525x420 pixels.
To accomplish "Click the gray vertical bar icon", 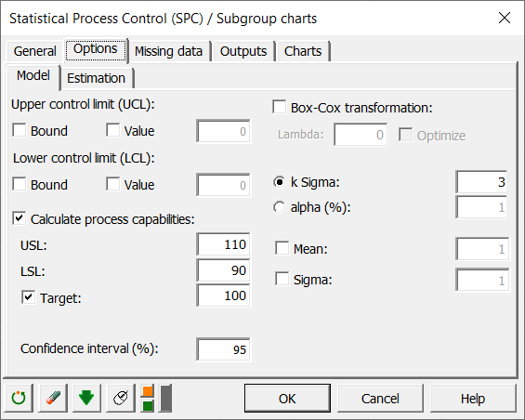I will [165, 398].
